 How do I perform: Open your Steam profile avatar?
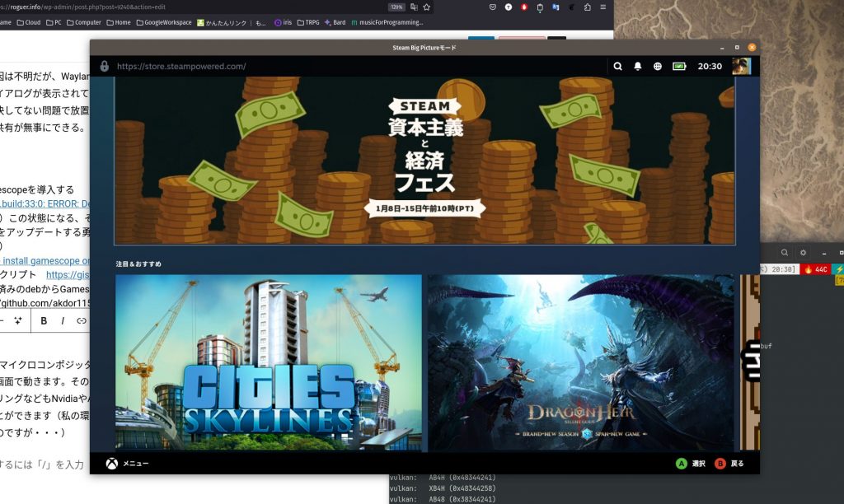click(741, 66)
